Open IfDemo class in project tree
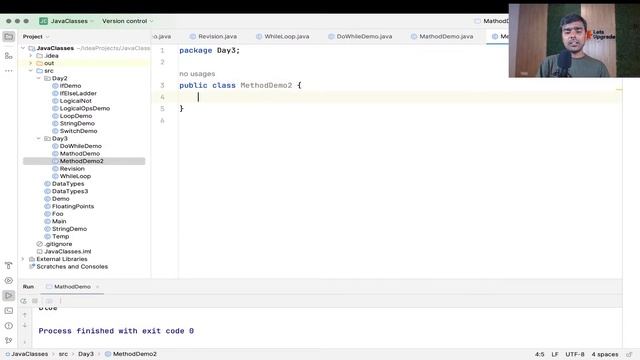Viewport: 640px width, 360px height. click(70, 86)
